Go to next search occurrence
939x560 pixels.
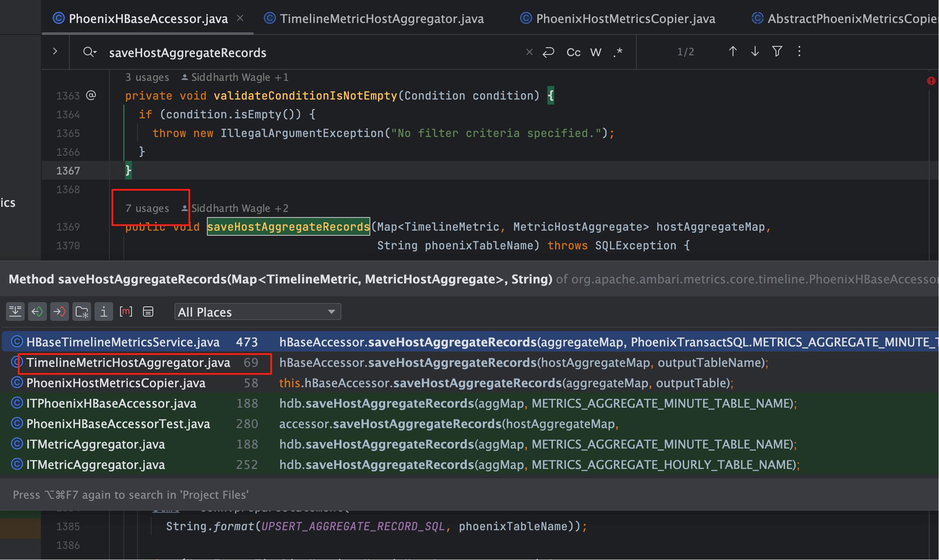(755, 51)
